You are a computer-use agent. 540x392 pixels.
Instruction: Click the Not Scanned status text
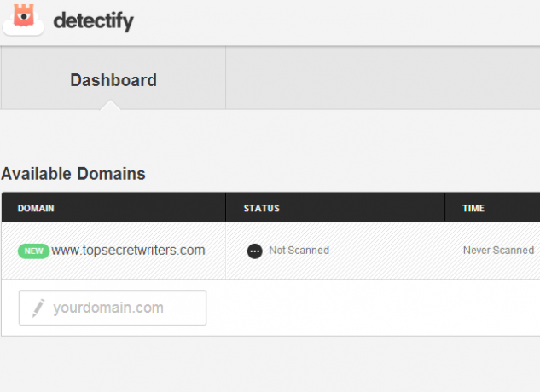299,251
